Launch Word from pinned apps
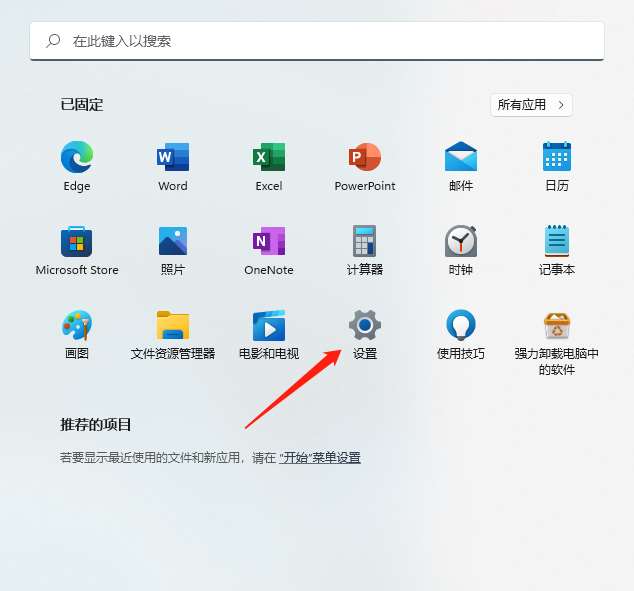The width and height of the screenshot is (634, 591). [173, 157]
